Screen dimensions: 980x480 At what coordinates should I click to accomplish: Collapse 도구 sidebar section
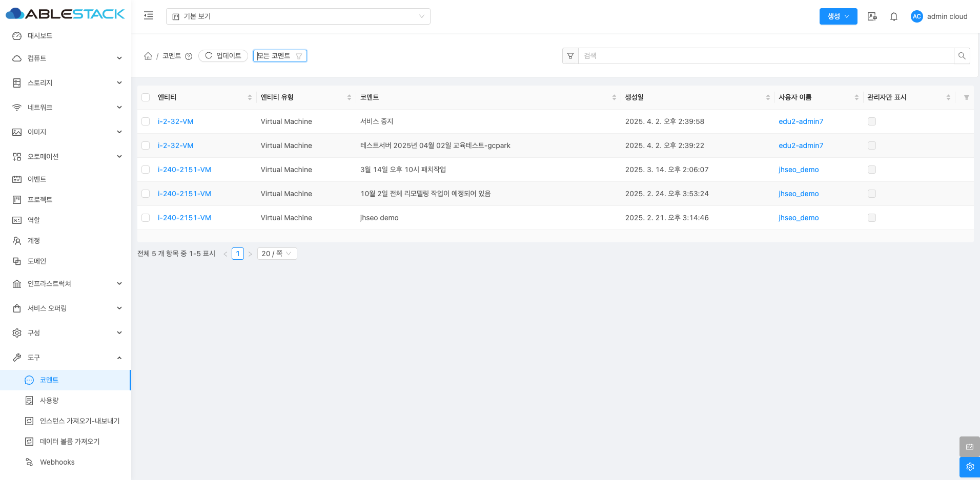coord(66,358)
